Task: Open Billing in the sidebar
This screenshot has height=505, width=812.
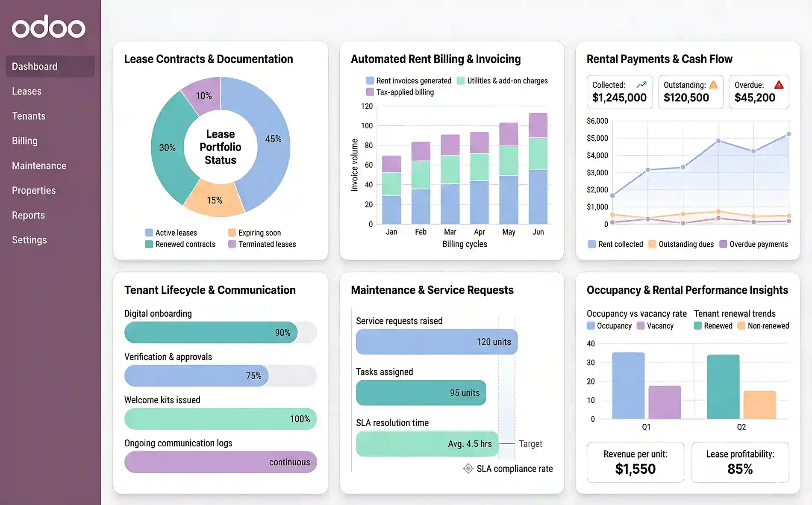Action: tap(24, 141)
